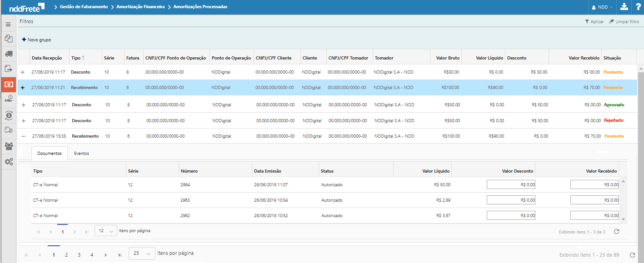
Task: Click Aplicar to apply the filter
Action: tap(594, 21)
